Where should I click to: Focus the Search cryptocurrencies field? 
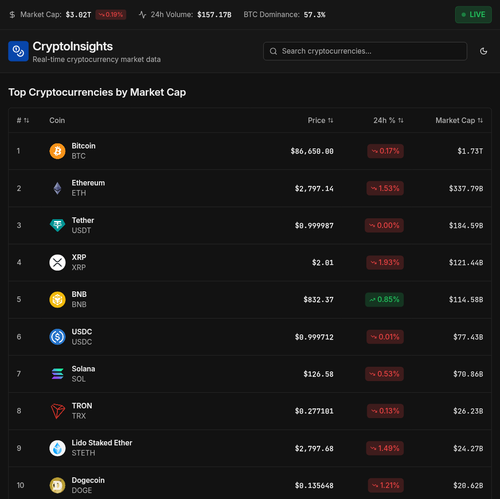(365, 51)
